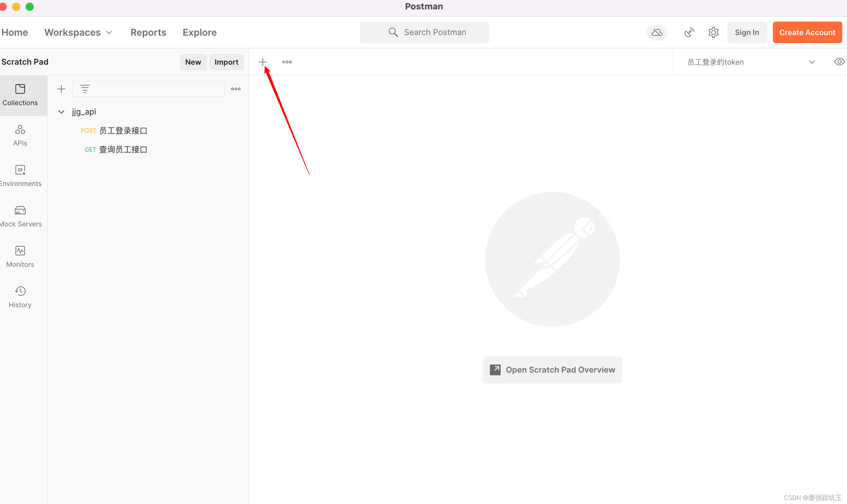Click the environment quick look eye icon

click(x=839, y=62)
